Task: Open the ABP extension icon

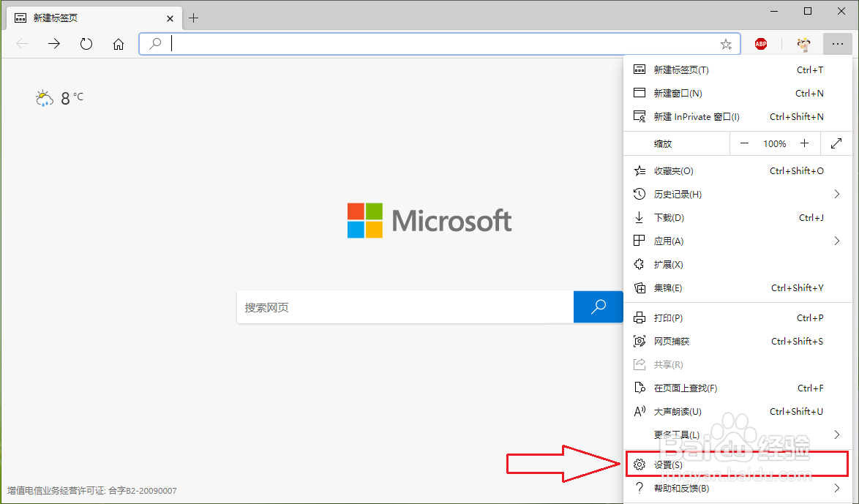Action: (x=761, y=44)
